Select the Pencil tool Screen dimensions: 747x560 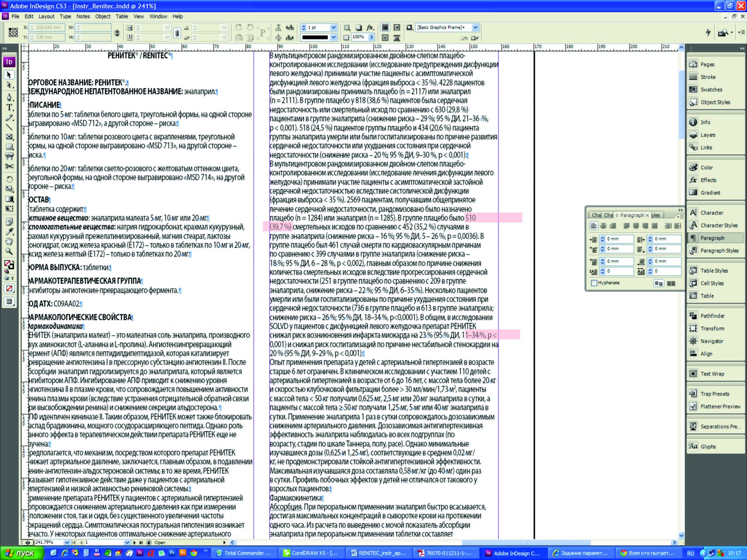[9, 117]
